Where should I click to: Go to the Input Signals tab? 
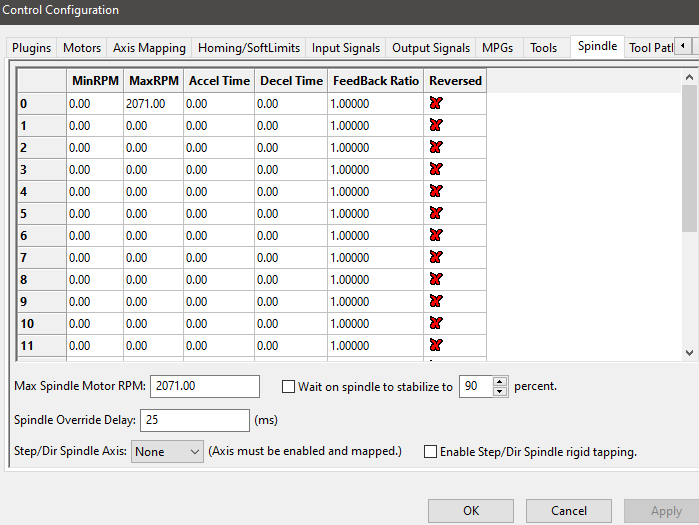[345, 48]
